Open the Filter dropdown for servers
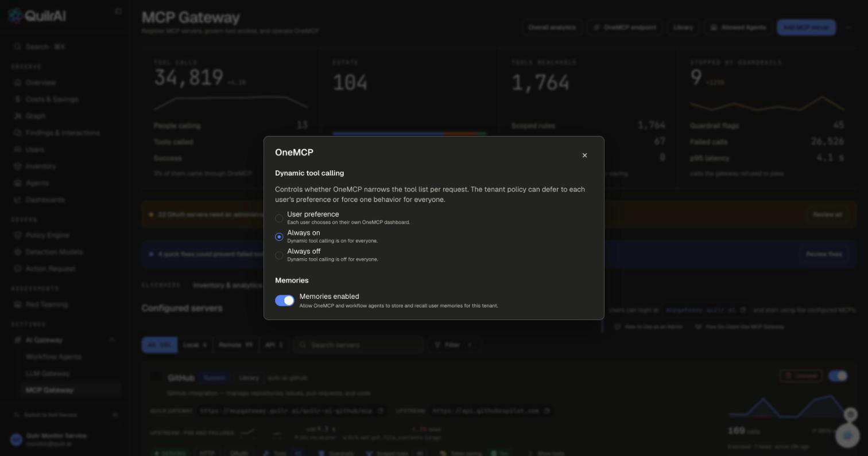This screenshot has width=868, height=456. (453, 345)
